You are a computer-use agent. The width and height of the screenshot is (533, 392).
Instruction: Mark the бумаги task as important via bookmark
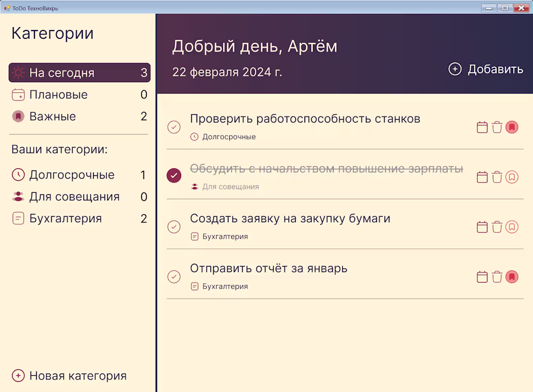coord(513,226)
